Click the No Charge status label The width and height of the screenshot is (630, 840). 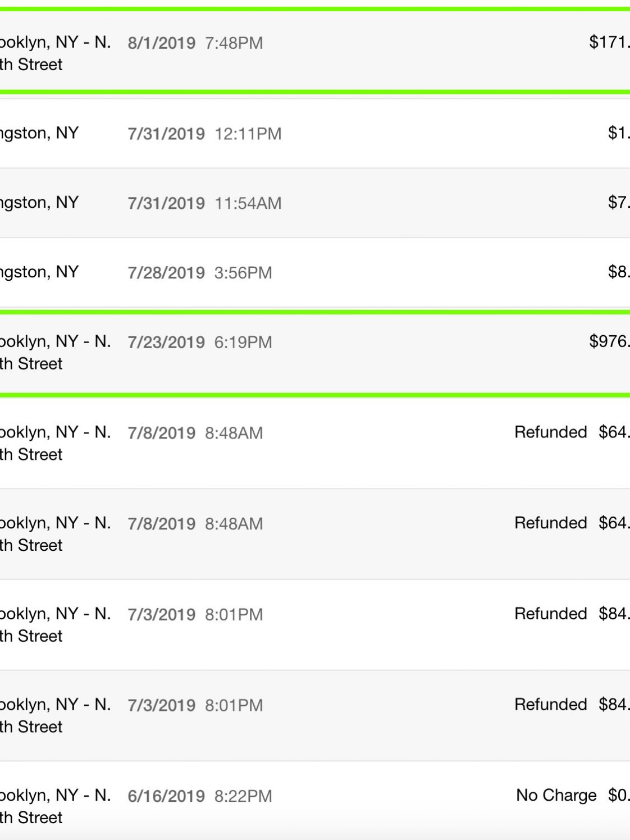[x=556, y=795]
